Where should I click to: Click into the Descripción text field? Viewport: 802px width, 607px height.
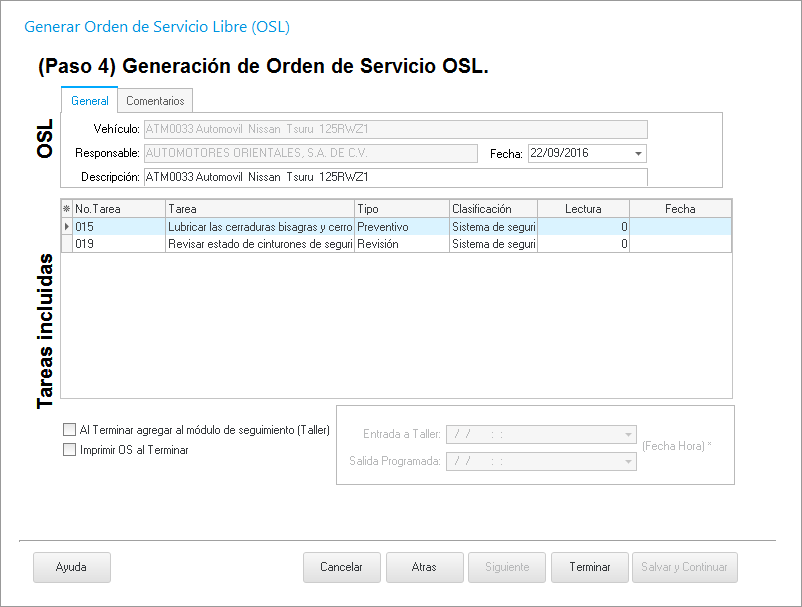pos(395,177)
